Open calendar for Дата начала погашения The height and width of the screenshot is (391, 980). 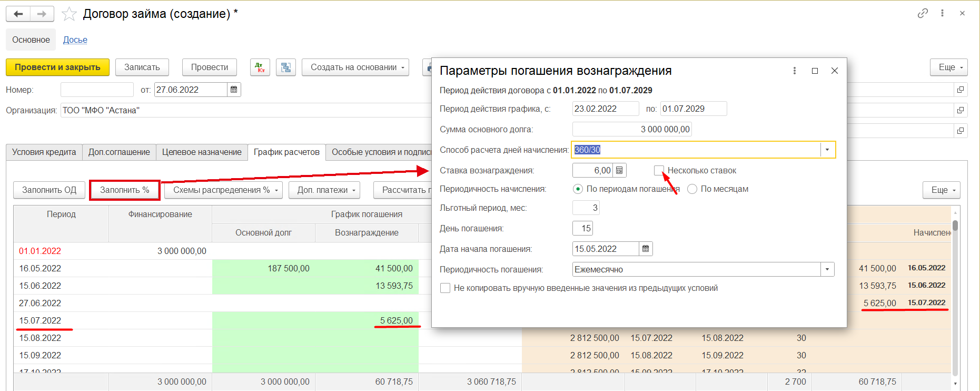pos(646,249)
